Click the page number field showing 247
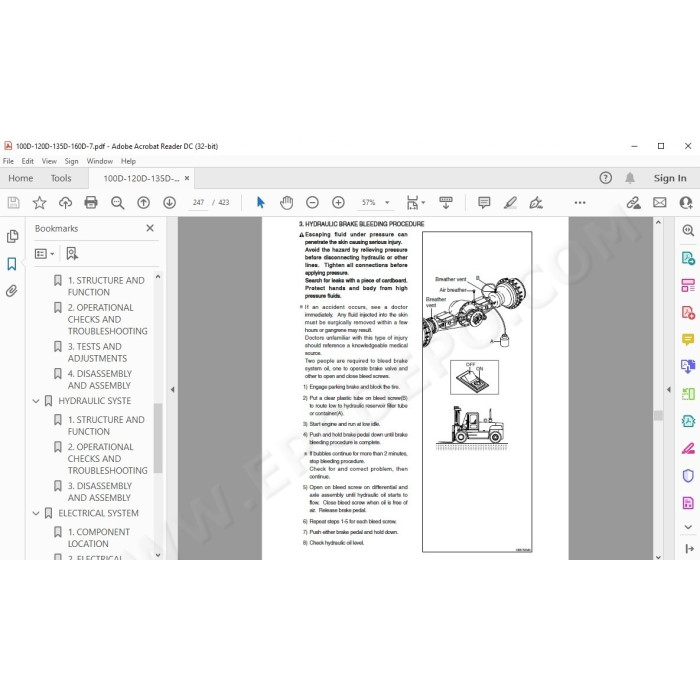 (198, 203)
